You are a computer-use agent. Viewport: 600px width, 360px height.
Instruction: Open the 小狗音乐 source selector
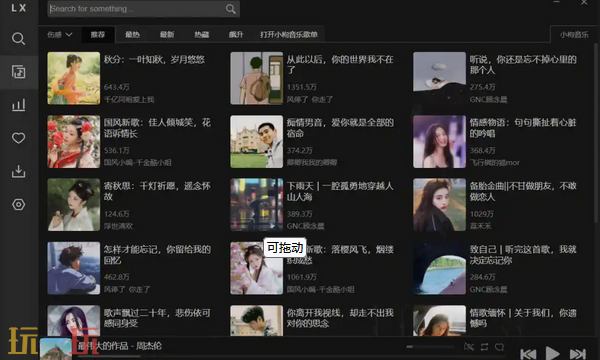[574, 35]
